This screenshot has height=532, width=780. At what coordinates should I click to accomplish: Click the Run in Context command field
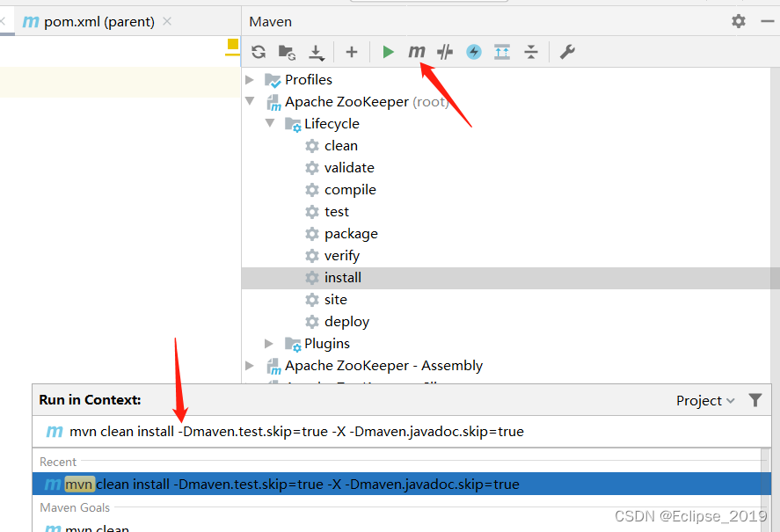click(402, 432)
